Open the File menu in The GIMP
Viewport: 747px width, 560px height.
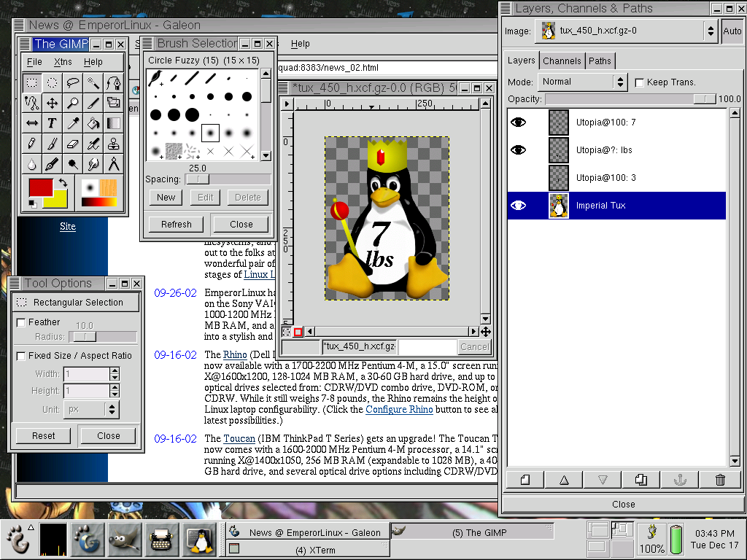34,62
